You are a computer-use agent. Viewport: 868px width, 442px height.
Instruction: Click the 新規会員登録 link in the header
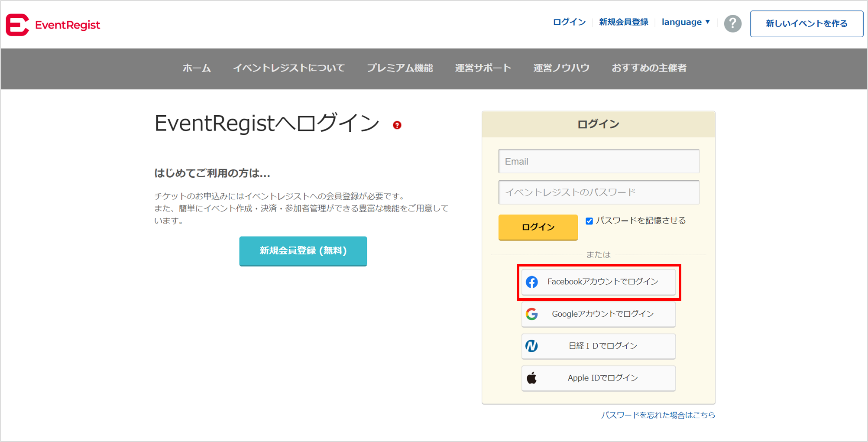click(x=623, y=22)
